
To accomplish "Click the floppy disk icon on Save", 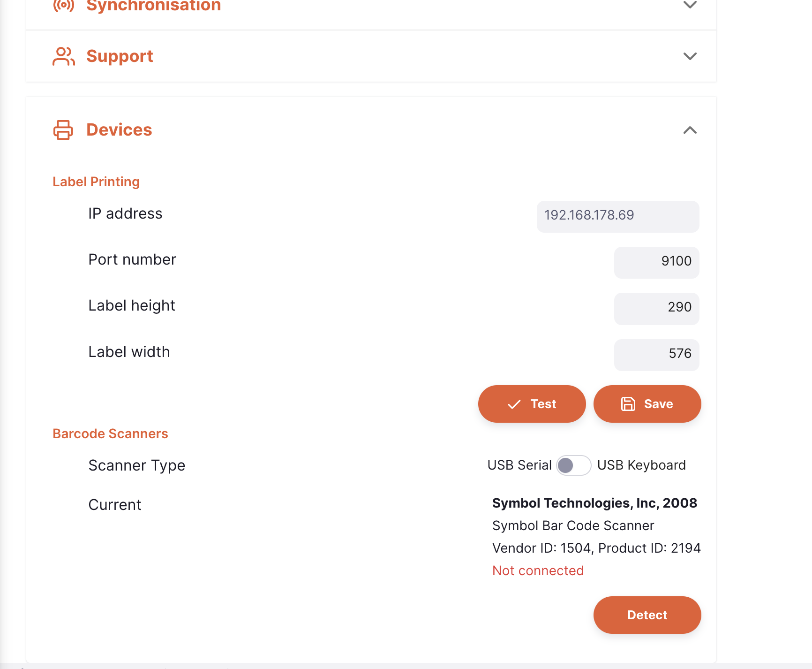I will [x=628, y=404].
